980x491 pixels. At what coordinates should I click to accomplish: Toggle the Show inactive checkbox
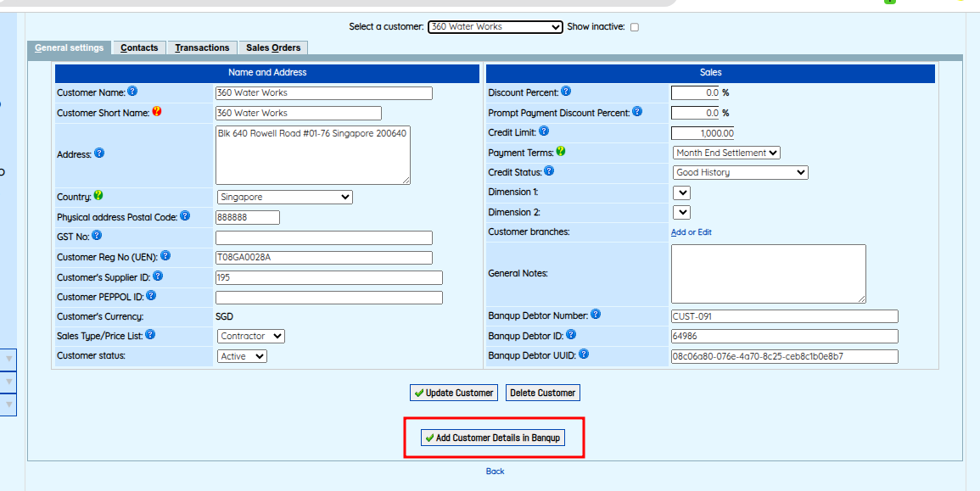click(635, 27)
